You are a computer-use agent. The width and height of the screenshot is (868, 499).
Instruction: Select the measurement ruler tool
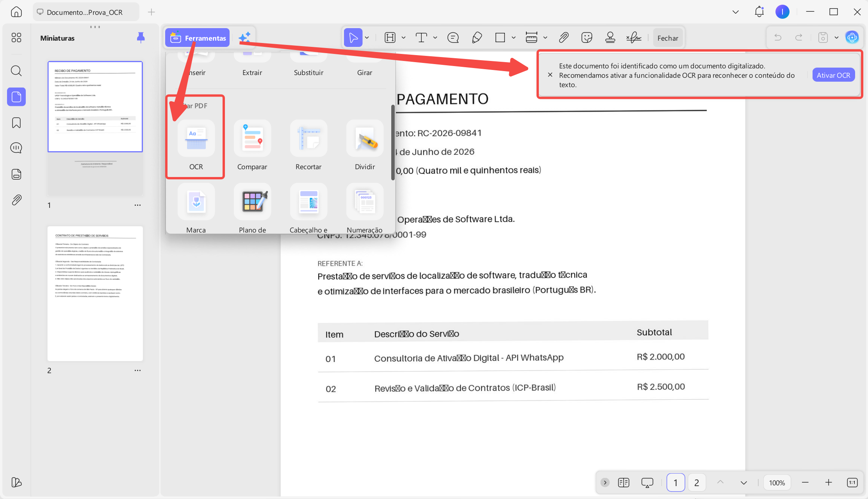[531, 38]
